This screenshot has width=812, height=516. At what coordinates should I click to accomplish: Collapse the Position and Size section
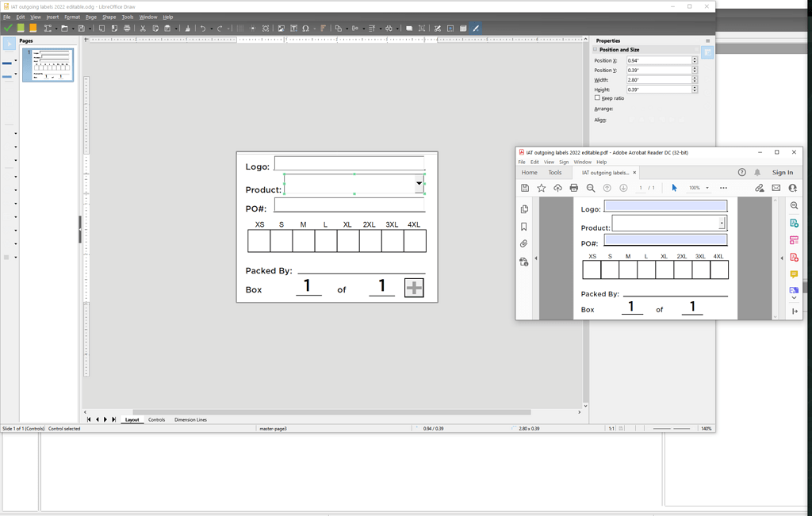click(x=594, y=49)
